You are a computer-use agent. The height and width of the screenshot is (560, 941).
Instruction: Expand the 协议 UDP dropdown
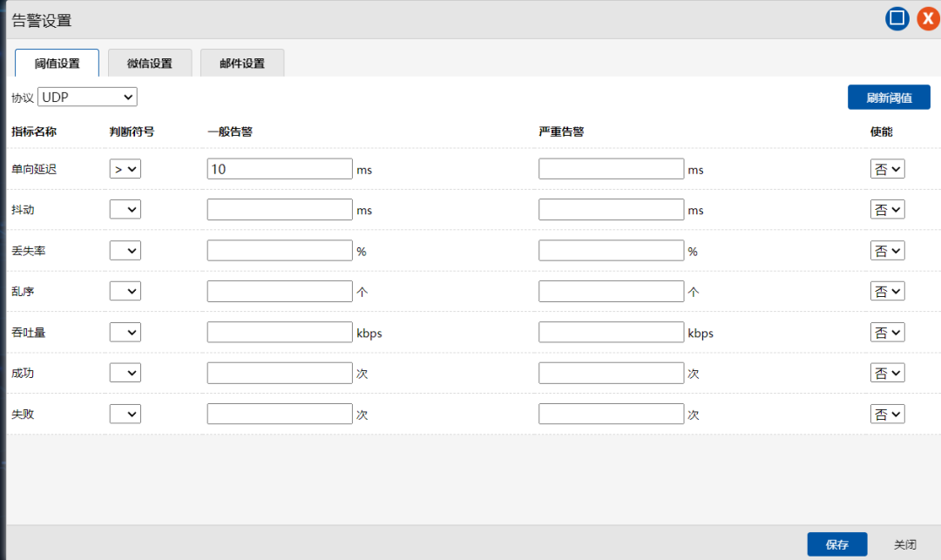pos(87,97)
